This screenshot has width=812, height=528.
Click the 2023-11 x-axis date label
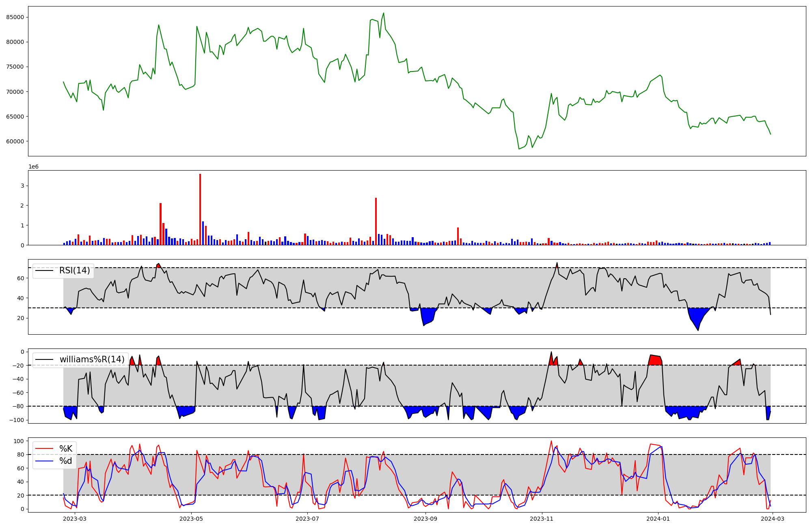click(x=542, y=519)
